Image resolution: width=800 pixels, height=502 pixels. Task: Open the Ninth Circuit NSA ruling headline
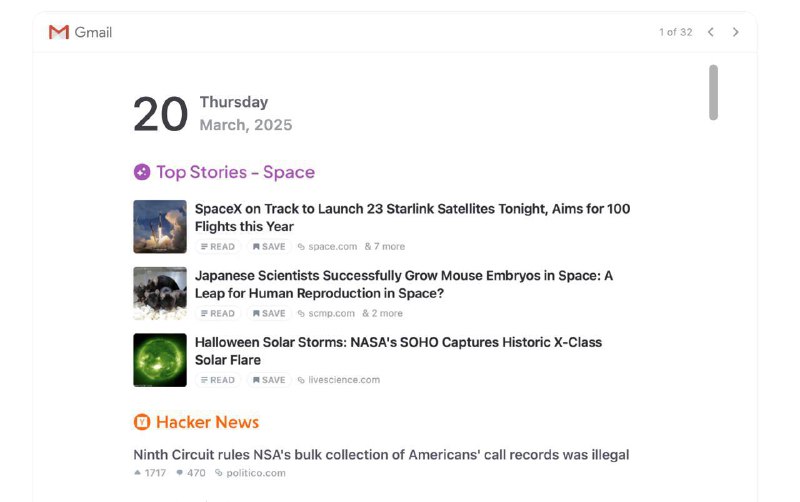pos(381,455)
